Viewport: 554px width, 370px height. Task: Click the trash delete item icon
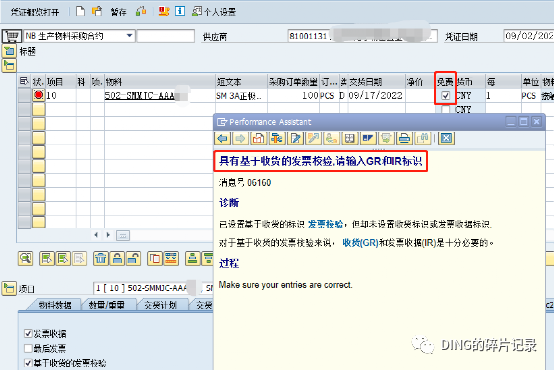click(101, 259)
